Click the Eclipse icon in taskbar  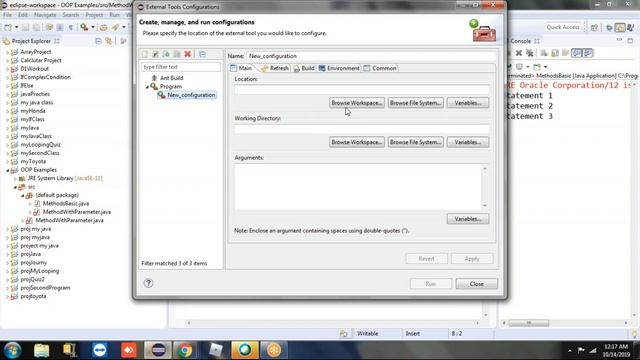click(x=158, y=350)
